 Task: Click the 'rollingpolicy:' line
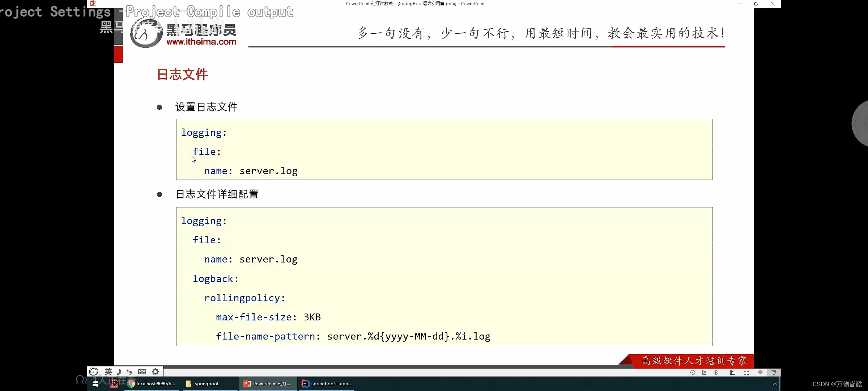(x=245, y=298)
